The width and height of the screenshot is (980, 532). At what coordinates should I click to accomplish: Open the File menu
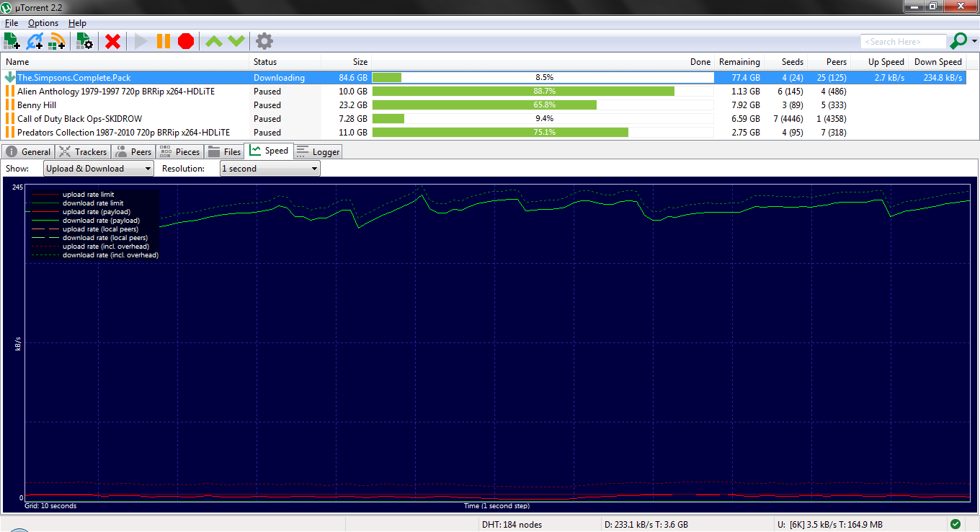point(12,23)
